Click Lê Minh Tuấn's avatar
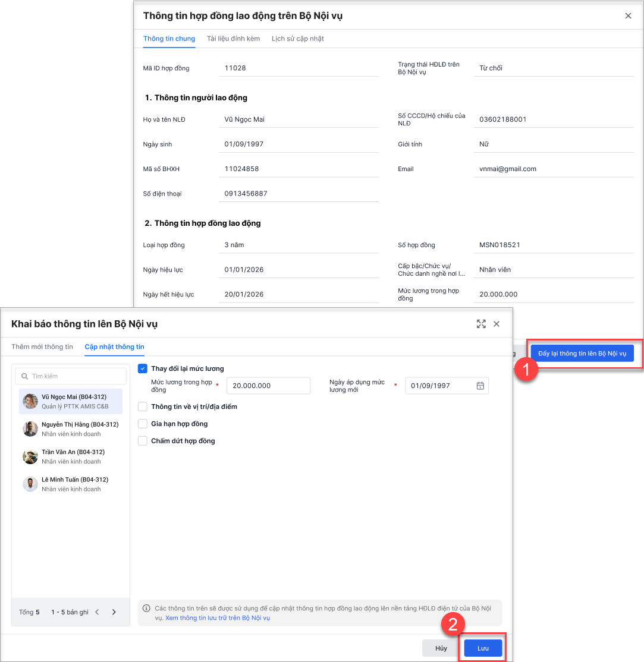Screen dimensions: 644x662 30,484
